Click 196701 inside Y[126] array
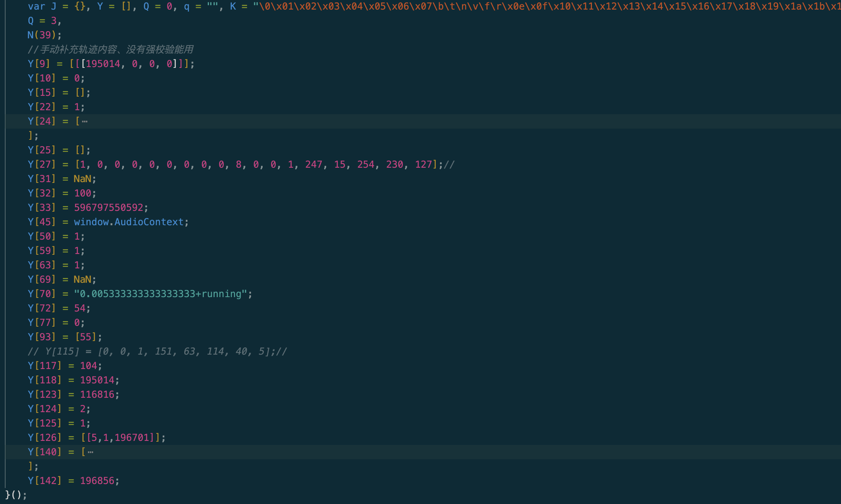This screenshot has width=841, height=504. pyautogui.click(x=132, y=438)
